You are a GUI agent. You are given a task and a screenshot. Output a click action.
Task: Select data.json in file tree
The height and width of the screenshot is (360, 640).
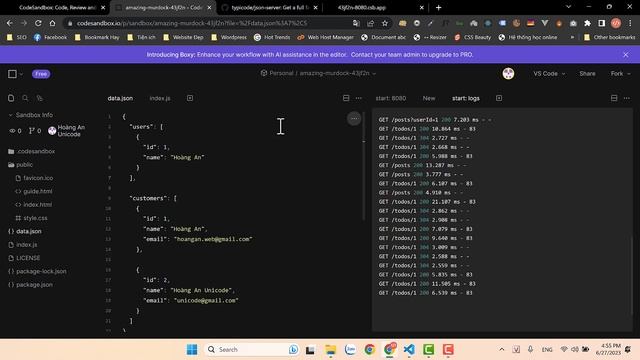pyautogui.click(x=25, y=231)
